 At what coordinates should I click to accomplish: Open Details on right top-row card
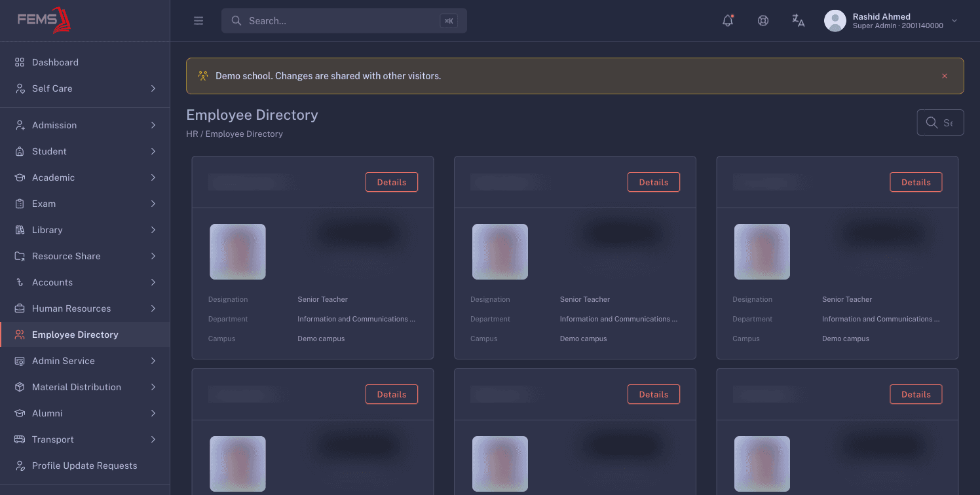coord(916,182)
